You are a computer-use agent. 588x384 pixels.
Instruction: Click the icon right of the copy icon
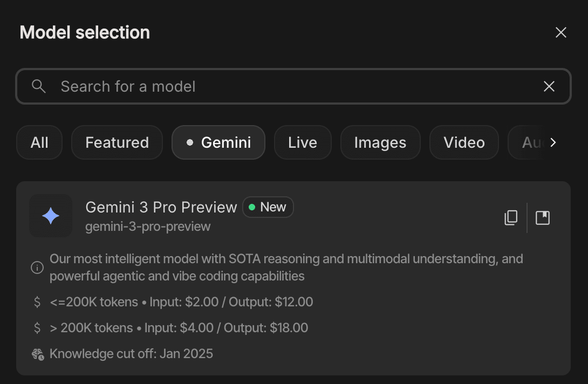coord(542,218)
